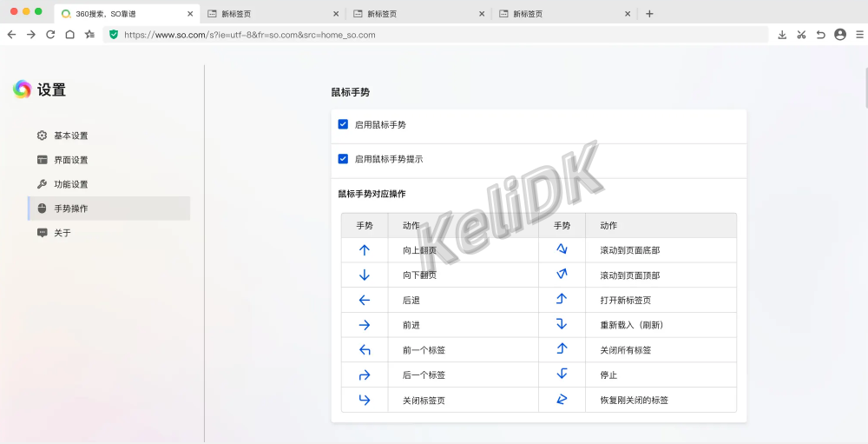
Task: Open the user account profile icon
Action: point(839,35)
